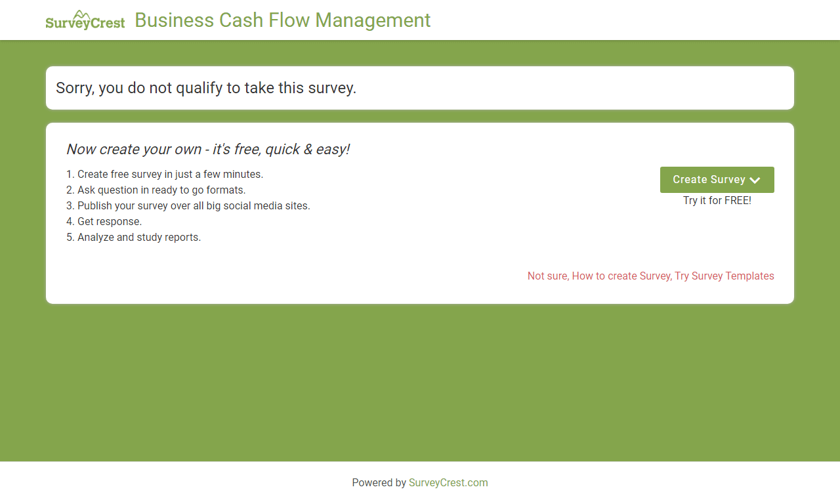The width and height of the screenshot is (840, 504).
Task: Click the SurveyCrest logo in header
Action: [x=85, y=20]
